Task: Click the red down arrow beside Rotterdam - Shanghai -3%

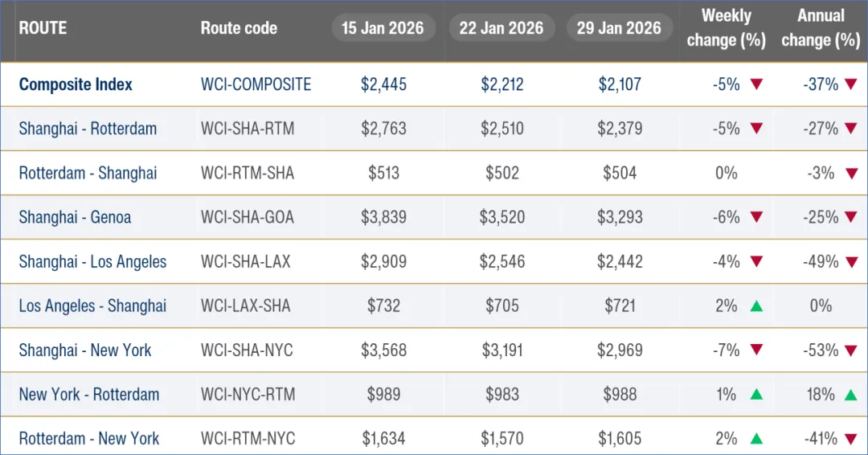Action: [851, 173]
